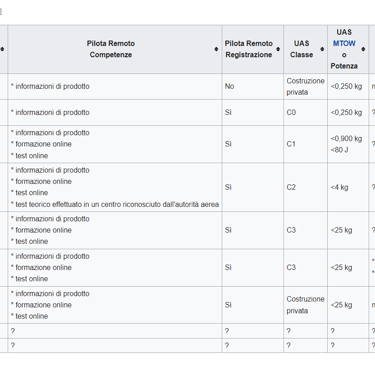Sort by UAS MTOW o Potenza arrows

click(x=363, y=49)
